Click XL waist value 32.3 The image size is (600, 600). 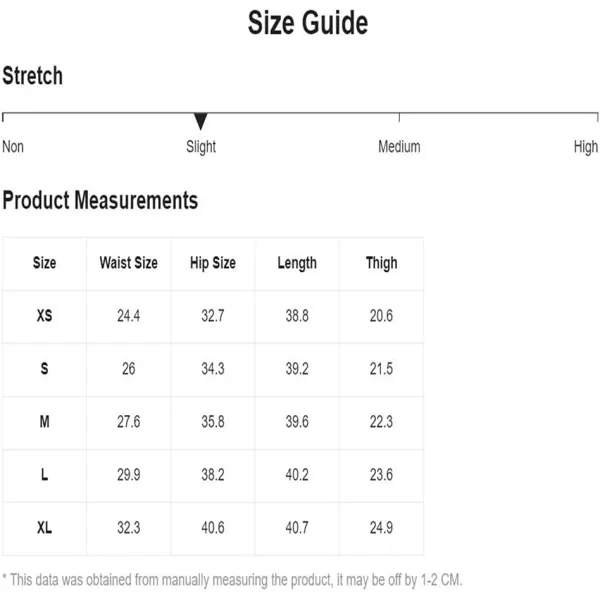[129, 528]
